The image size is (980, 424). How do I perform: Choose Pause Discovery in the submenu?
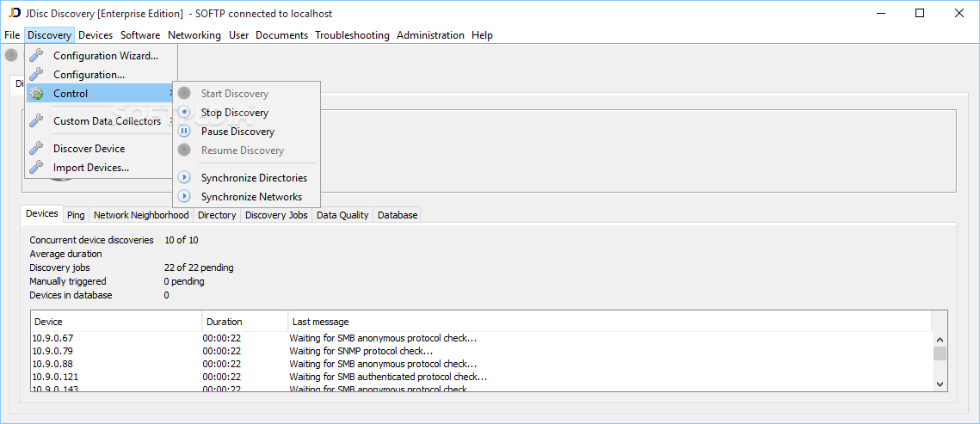(x=246, y=131)
